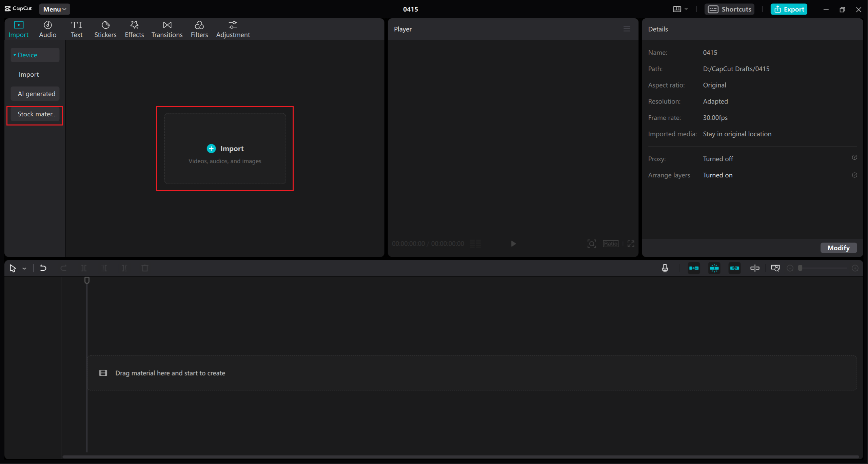868x464 pixels.
Task: Open Stock materials in the sidebar
Action: pos(35,114)
